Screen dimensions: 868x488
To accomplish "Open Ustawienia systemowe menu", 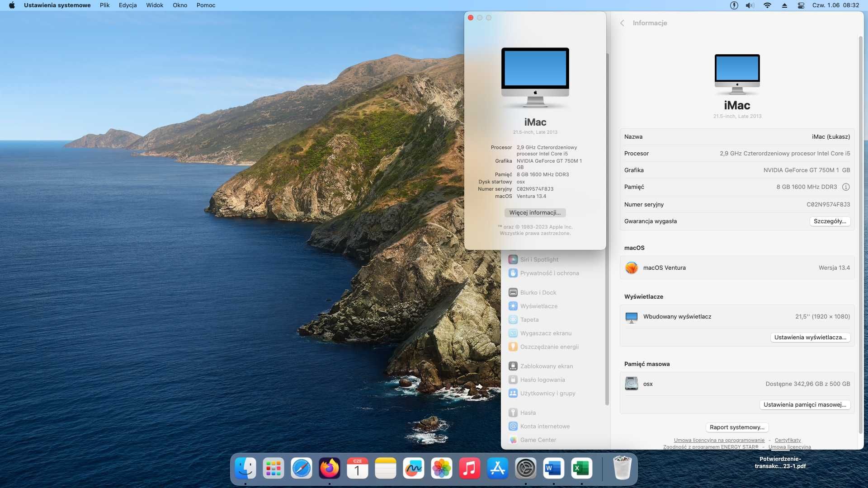I will (x=57, y=5).
